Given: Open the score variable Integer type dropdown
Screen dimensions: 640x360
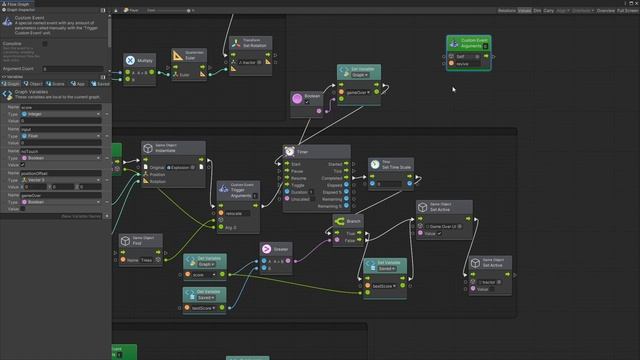Looking at the screenshot, I should click(x=61, y=114).
